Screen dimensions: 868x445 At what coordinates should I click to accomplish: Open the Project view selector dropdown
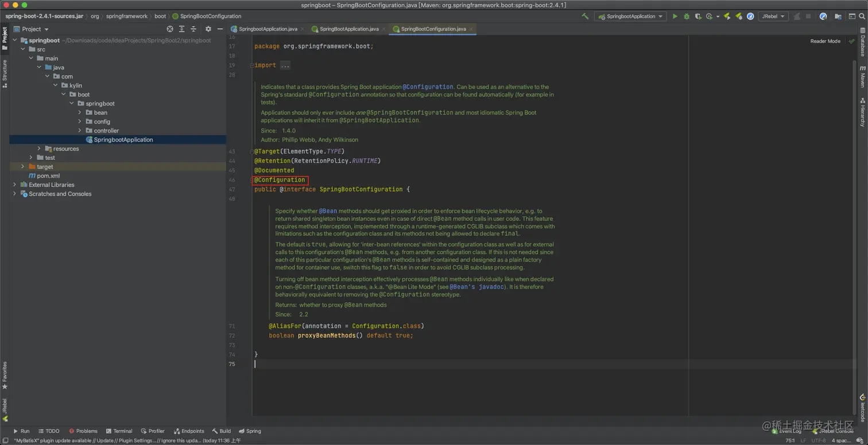pyautogui.click(x=32, y=29)
